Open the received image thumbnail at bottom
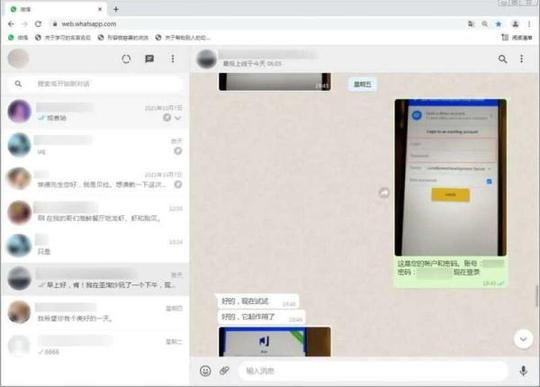Image resolution: width=540 pixels, height=387 pixels. (274, 342)
